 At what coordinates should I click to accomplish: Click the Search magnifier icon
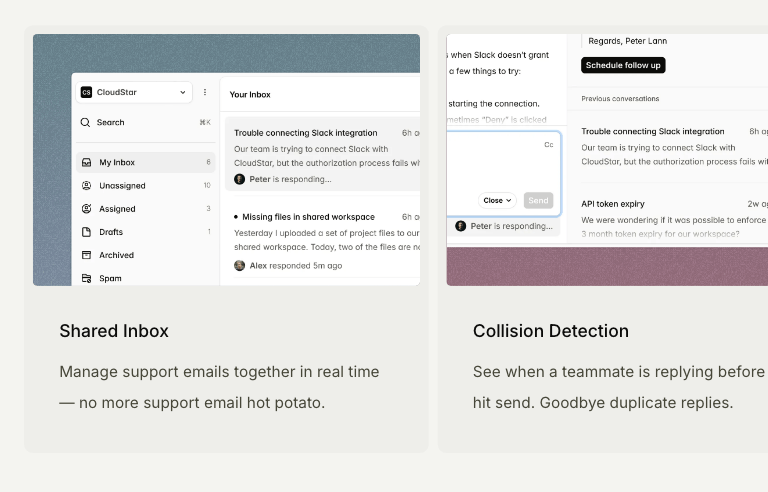tap(86, 122)
